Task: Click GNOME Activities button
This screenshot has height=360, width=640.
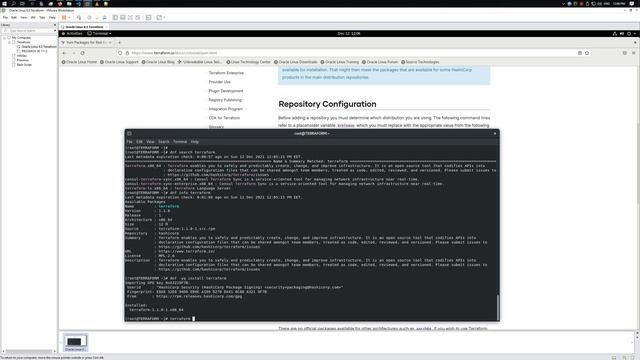Action: [72, 33]
